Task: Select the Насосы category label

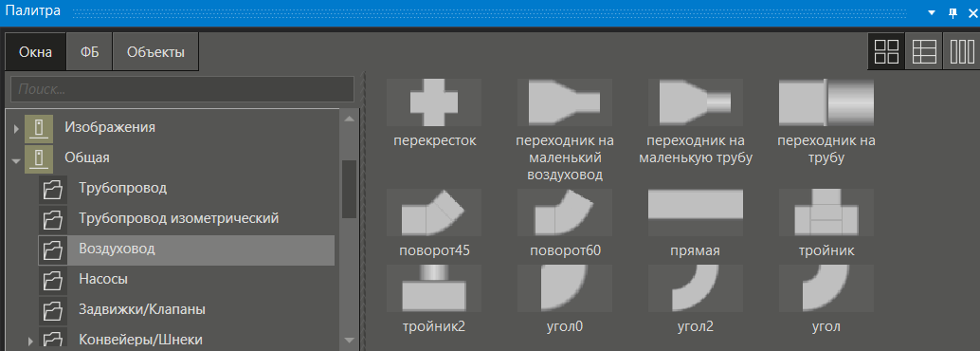Action: (103, 279)
